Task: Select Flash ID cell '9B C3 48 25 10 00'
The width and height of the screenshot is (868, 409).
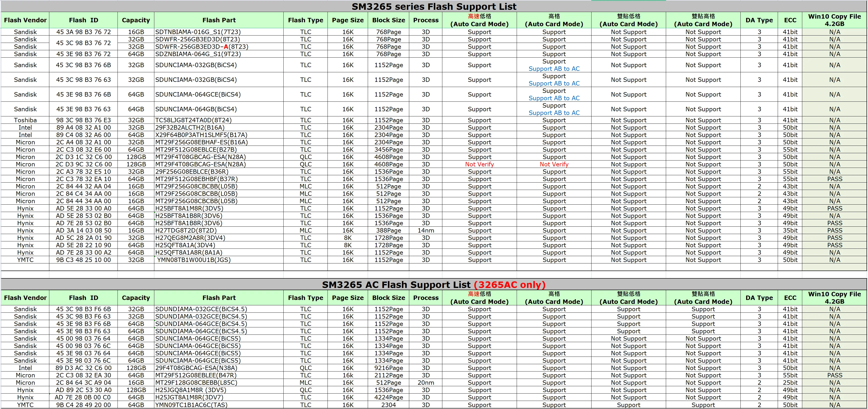Action: coord(84,260)
